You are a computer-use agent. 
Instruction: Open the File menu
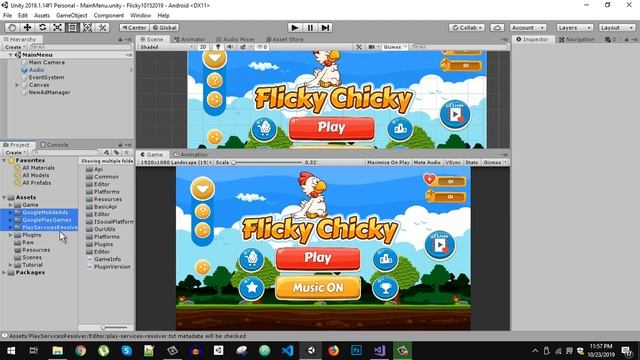pos(7,15)
